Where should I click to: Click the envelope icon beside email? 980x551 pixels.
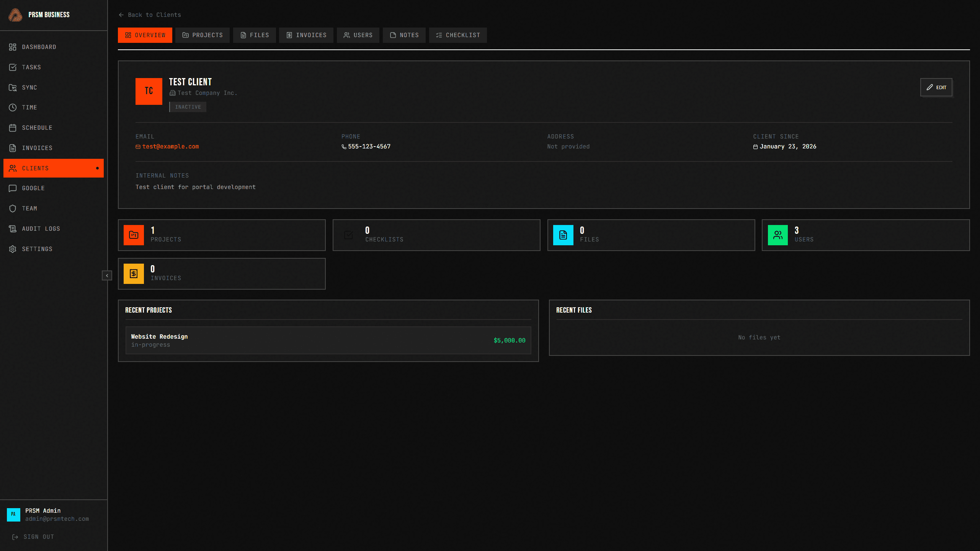coord(138,147)
